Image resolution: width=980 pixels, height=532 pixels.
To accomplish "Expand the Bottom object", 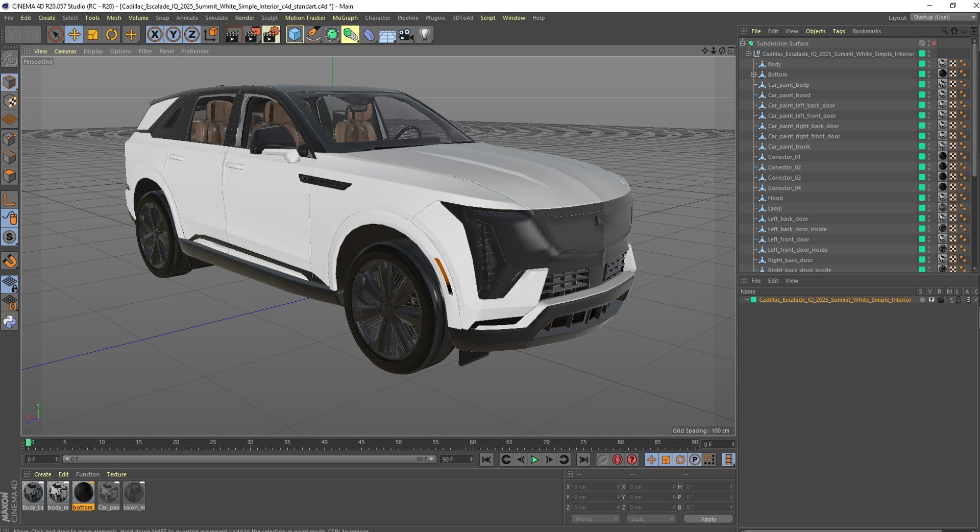I will 754,75.
